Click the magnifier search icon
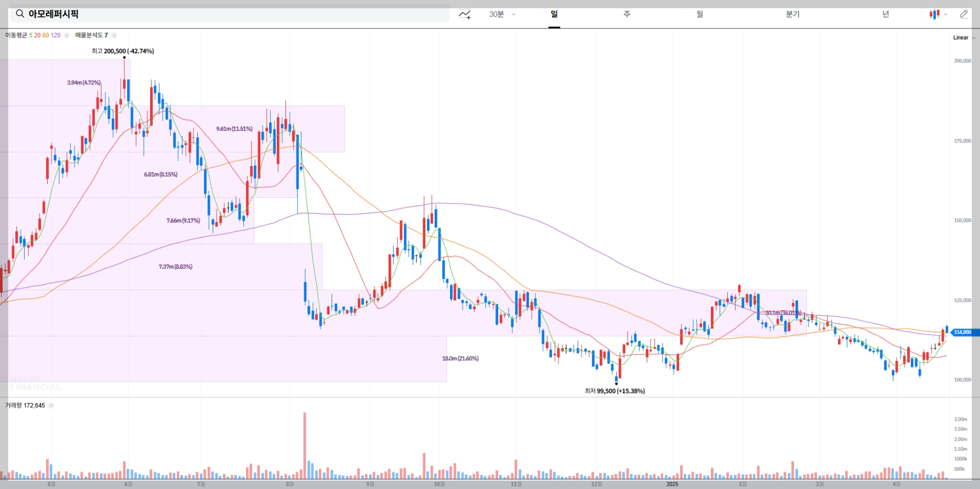The height and width of the screenshot is (489, 980). point(20,14)
